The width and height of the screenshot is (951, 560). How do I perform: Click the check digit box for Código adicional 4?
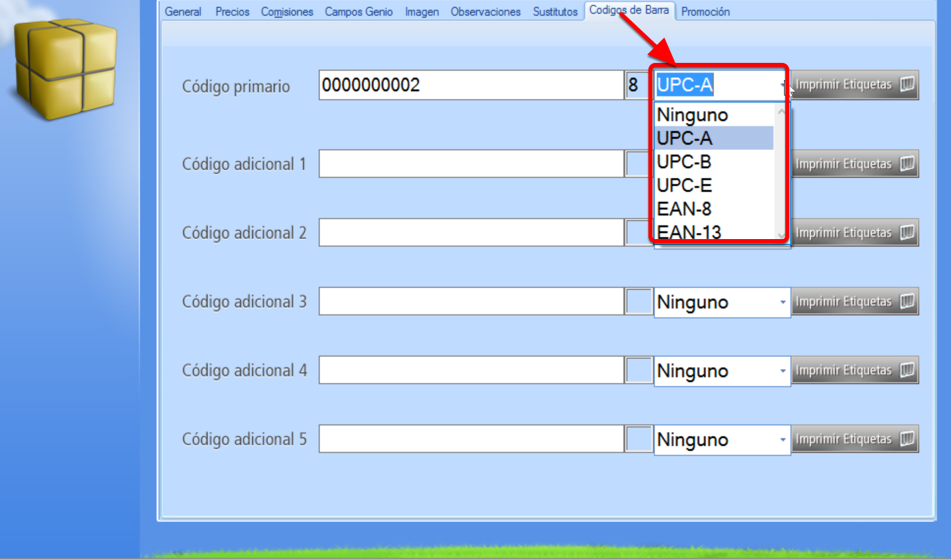tap(639, 370)
